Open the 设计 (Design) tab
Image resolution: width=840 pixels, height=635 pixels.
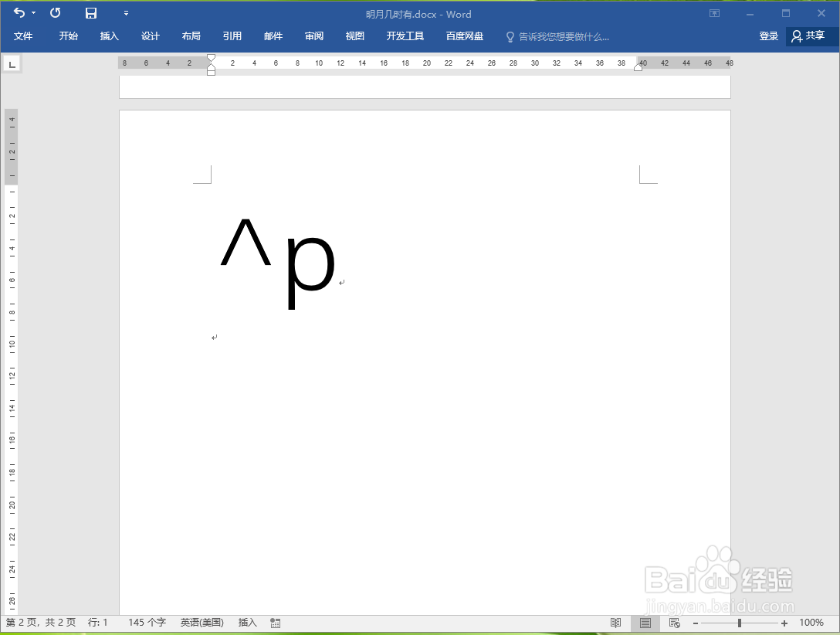[x=151, y=36]
